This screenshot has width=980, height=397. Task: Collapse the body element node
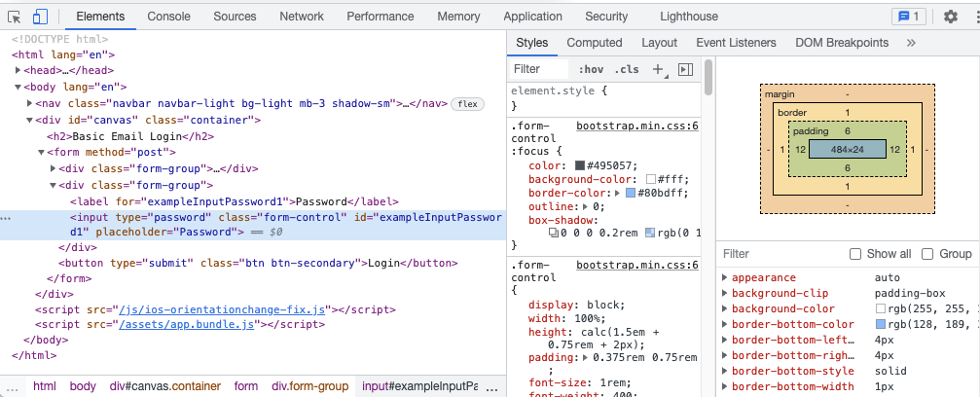tap(18, 87)
